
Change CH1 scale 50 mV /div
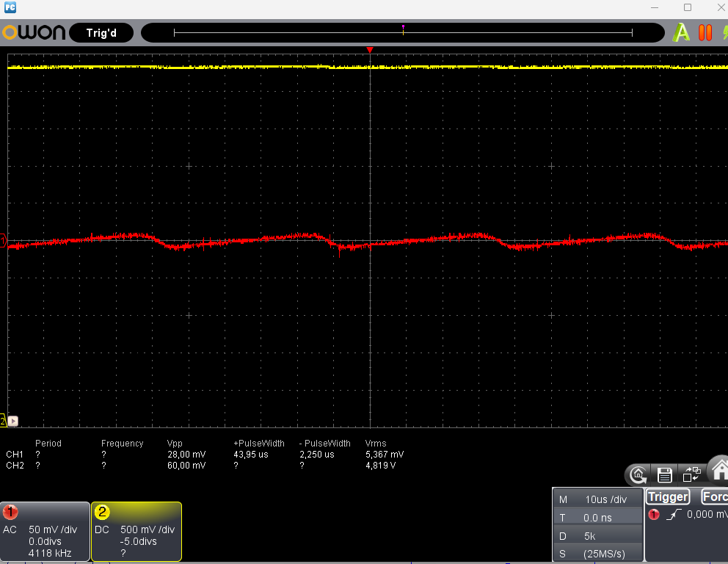tap(53, 529)
